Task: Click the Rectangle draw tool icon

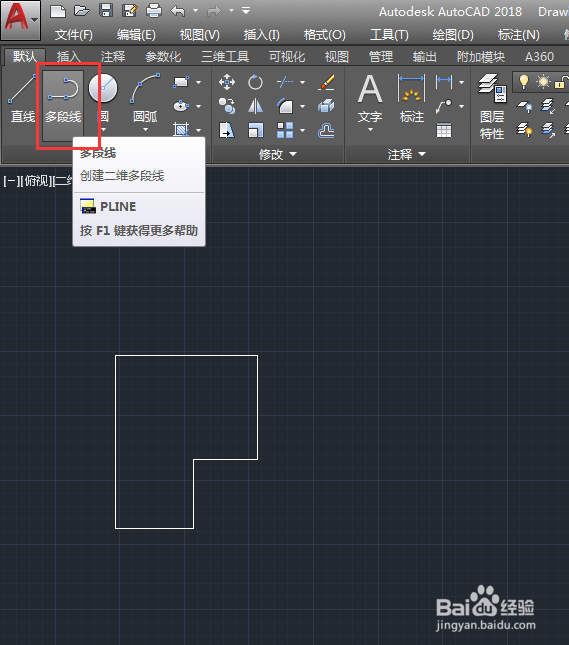Action: click(181, 82)
